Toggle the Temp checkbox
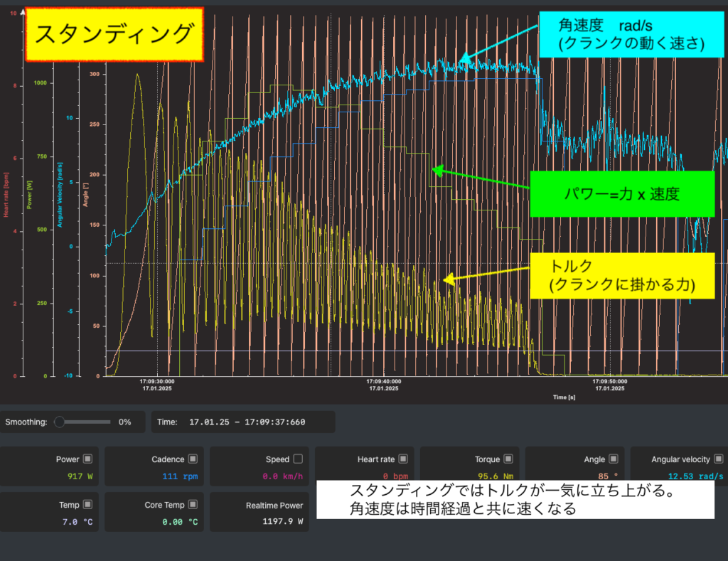This screenshot has width=728, height=561. tap(87, 505)
